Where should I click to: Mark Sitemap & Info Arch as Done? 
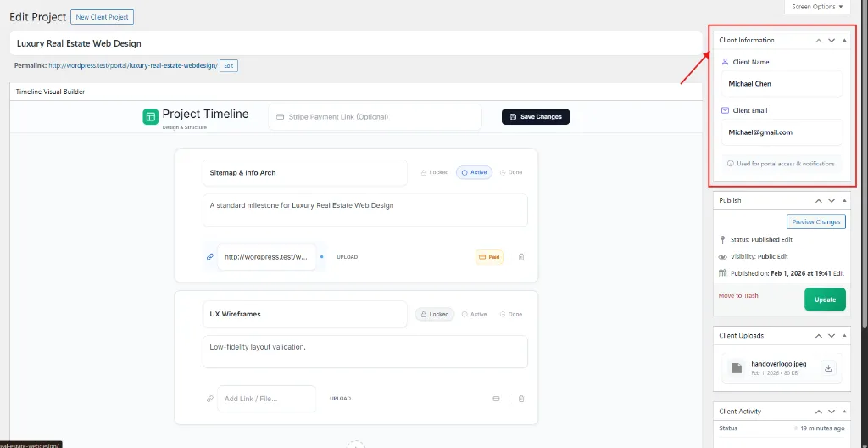tap(510, 172)
